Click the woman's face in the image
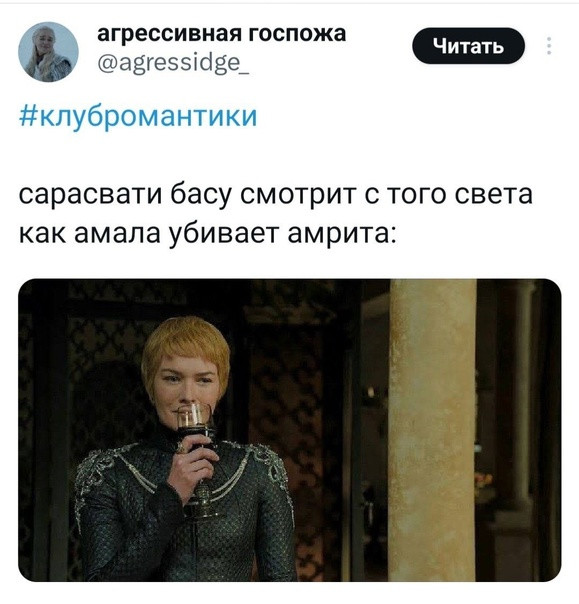 tap(186, 381)
